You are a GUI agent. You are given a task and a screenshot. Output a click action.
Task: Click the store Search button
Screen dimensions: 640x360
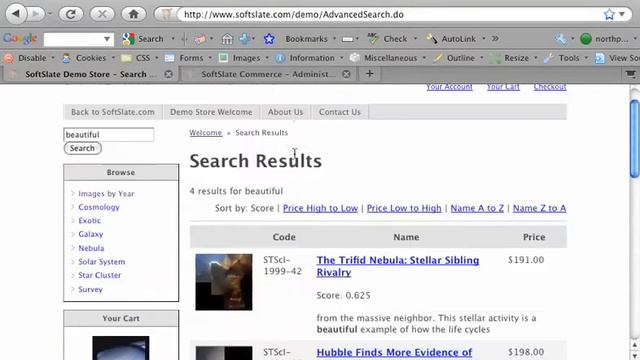[x=82, y=148]
